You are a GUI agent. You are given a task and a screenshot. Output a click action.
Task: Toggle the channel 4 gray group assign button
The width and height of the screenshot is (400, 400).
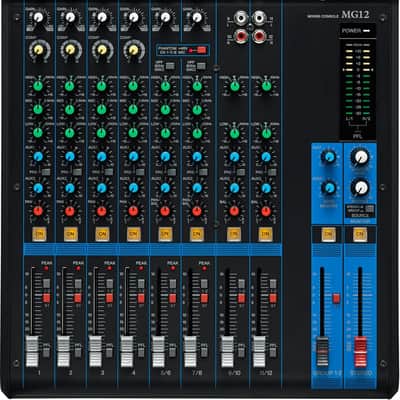click(141, 284)
